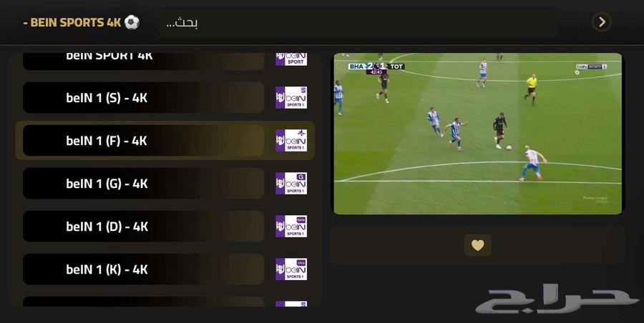Click the gold chevron arrow button
The image size is (644, 323).
(x=601, y=21)
